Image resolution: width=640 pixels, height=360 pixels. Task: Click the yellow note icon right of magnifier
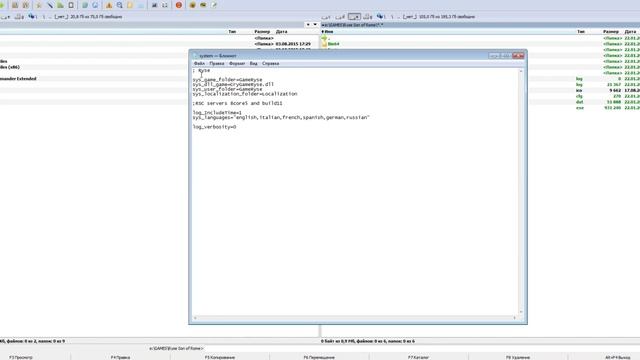(130, 5)
